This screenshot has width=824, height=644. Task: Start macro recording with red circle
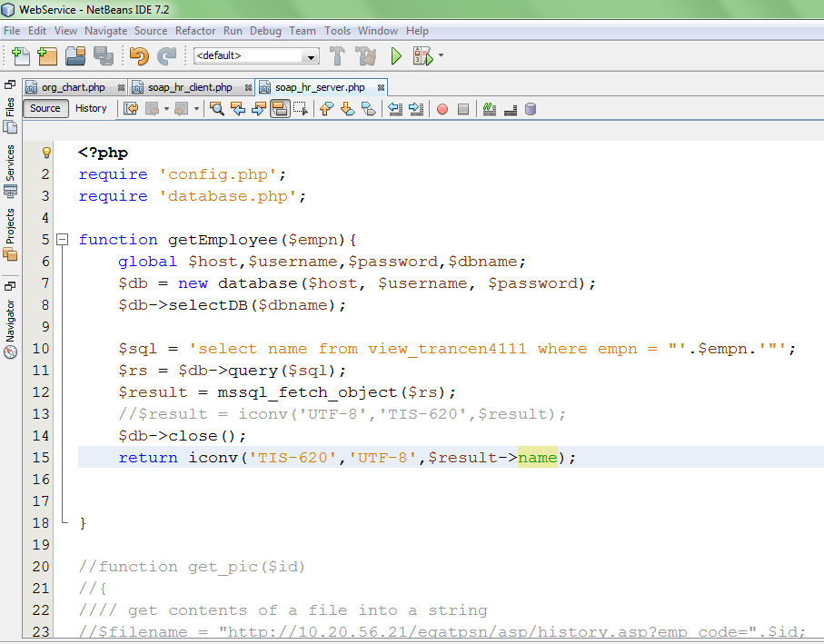pos(442,109)
